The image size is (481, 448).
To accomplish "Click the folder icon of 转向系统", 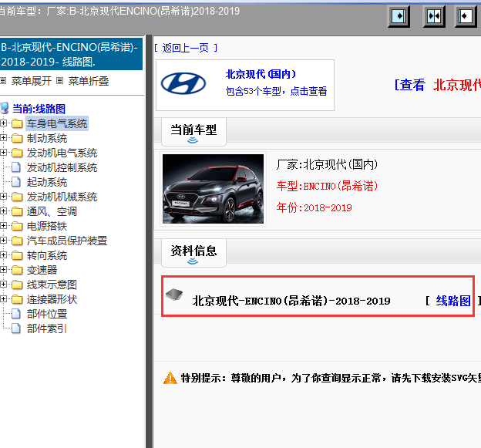I will tap(17, 255).
